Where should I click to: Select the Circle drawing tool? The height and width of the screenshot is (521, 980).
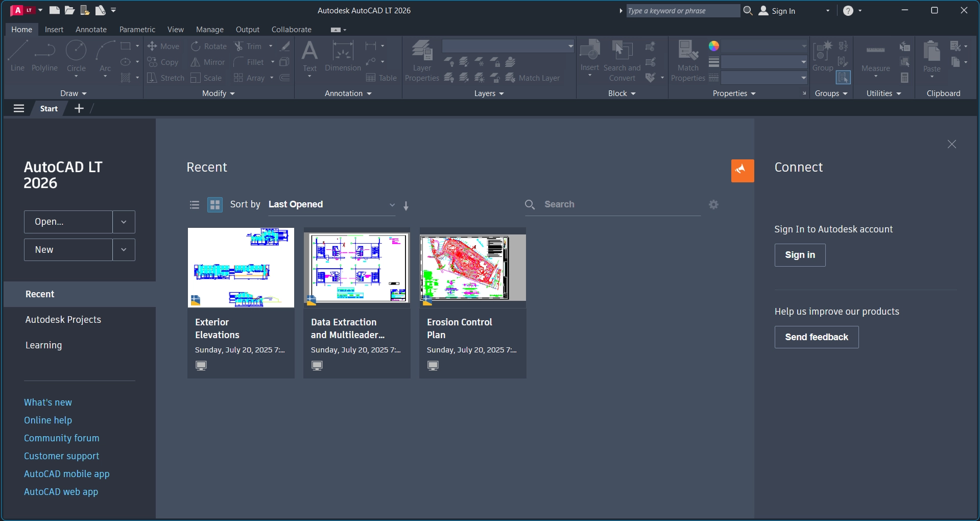pyautogui.click(x=76, y=56)
